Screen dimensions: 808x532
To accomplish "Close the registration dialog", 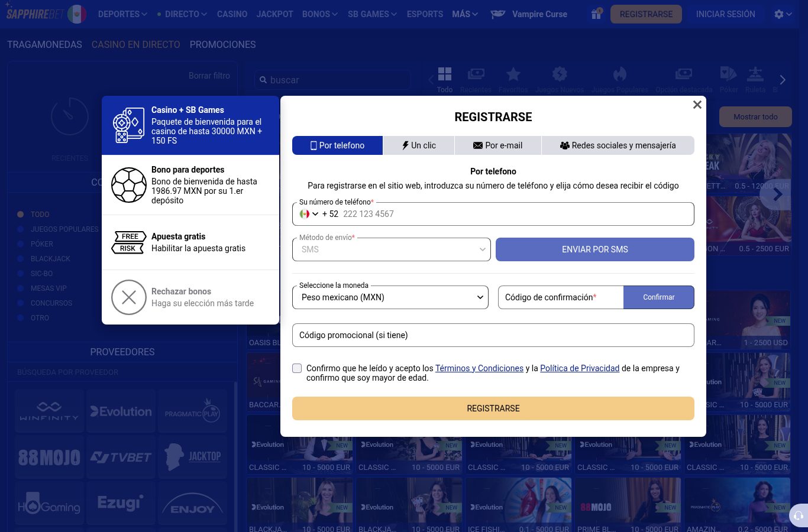I will pyautogui.click(x=697, y=105).
